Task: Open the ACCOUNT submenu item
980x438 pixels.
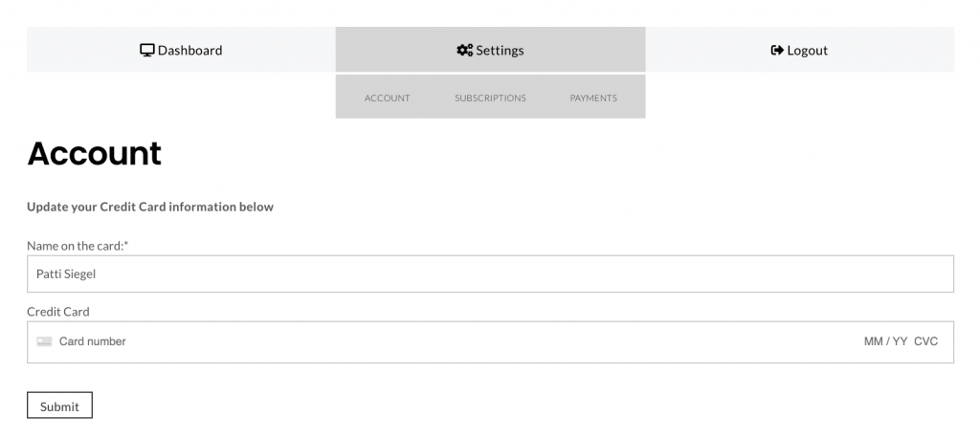Action: point(387,99)
